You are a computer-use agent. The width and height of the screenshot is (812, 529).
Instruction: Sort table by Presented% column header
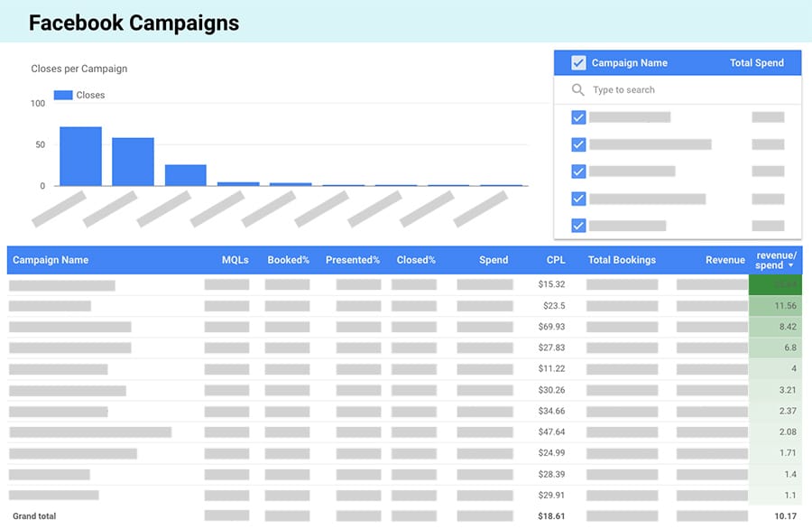[x=353, y=260]
